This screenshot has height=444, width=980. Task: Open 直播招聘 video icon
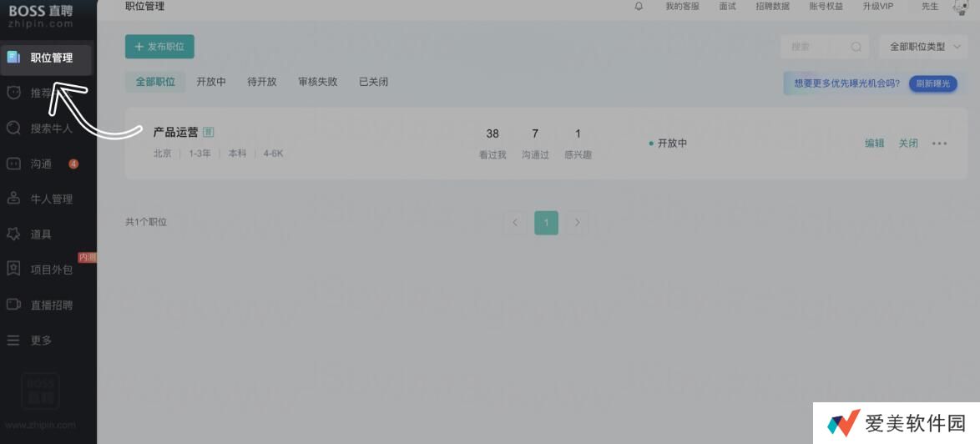pyautogui.click(x=13, y=305)
